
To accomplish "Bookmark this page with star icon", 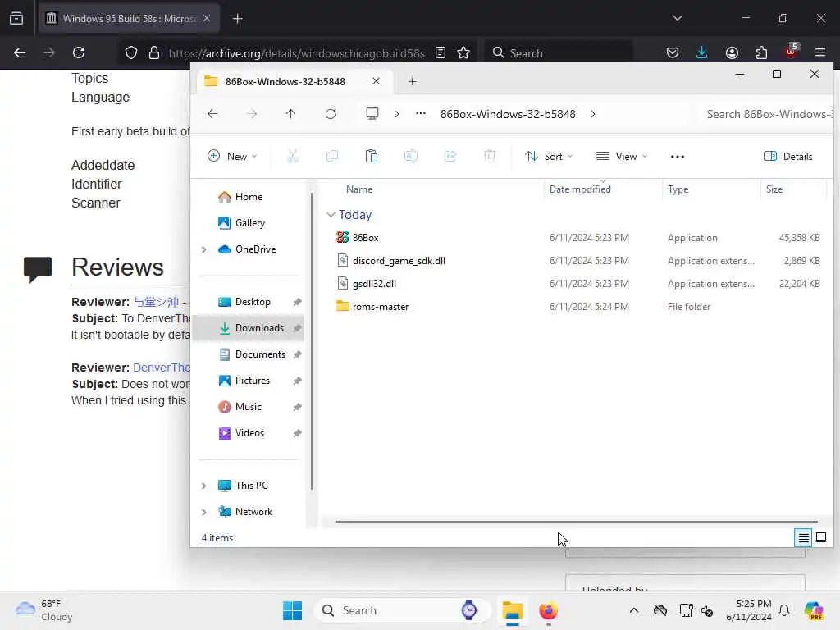I will pyautogui.click(x=463, y=52).
